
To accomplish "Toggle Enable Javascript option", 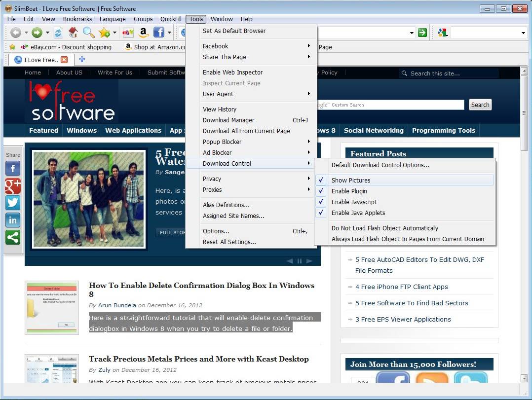I will [404, 202].
